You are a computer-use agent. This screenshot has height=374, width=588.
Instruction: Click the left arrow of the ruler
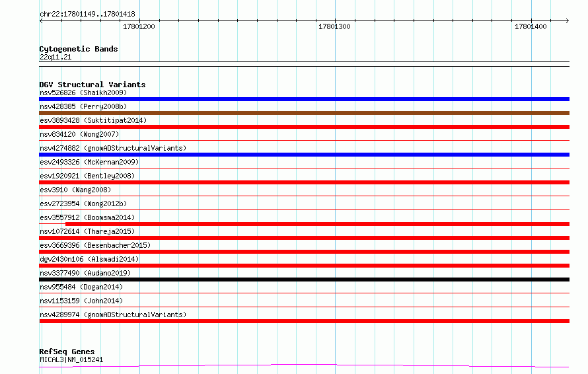click(x=41, y=20)
